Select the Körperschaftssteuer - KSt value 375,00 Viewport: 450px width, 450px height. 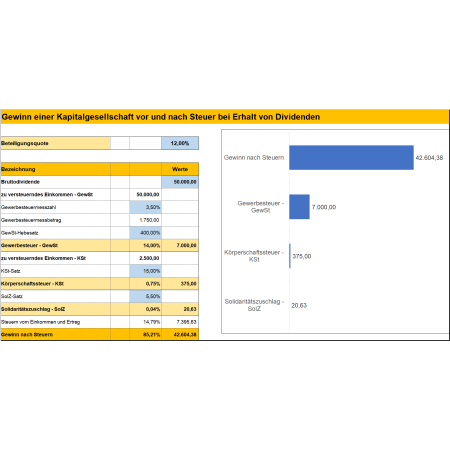[180, 284]
